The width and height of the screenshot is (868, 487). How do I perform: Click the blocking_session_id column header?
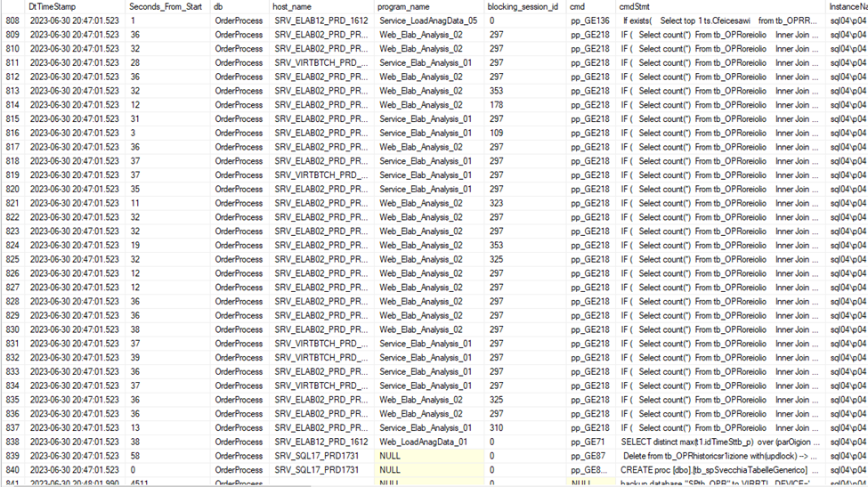523,6
